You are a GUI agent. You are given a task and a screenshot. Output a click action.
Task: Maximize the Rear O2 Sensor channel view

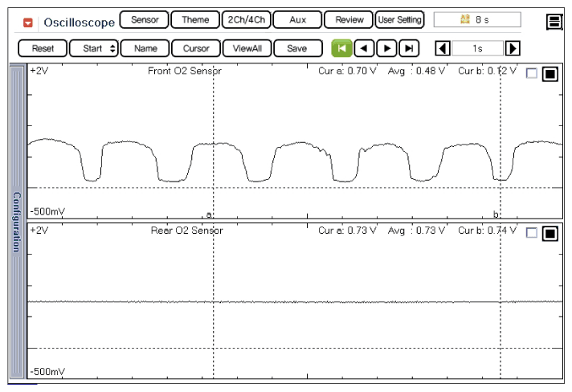(550, 234)
